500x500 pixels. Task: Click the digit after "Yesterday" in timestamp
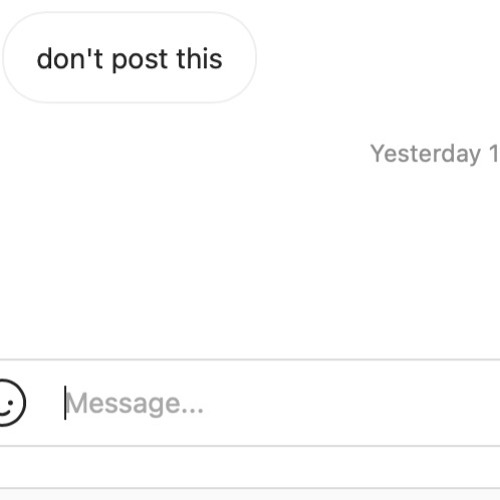[x=494, y=153]
